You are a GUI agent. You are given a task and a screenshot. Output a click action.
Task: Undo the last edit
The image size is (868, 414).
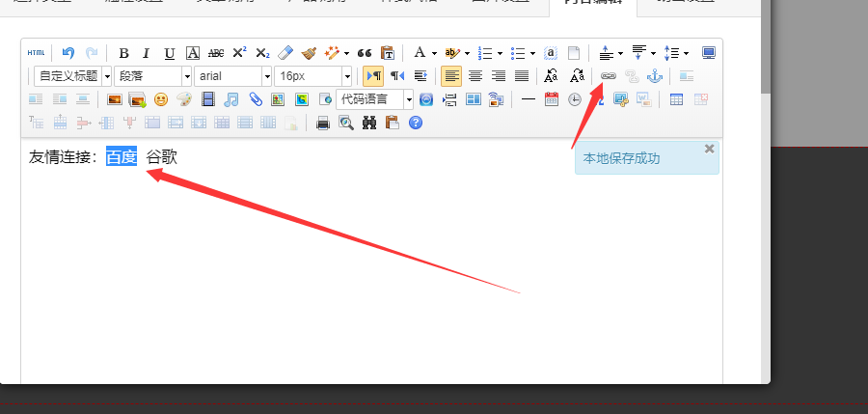(68, 53)
